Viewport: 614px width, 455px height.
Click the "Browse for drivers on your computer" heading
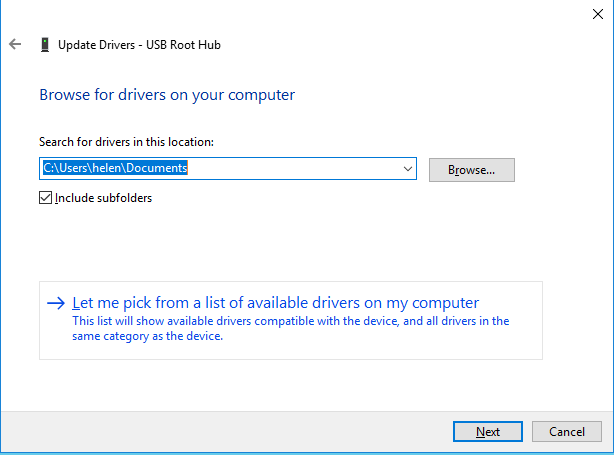pos(167,95)
